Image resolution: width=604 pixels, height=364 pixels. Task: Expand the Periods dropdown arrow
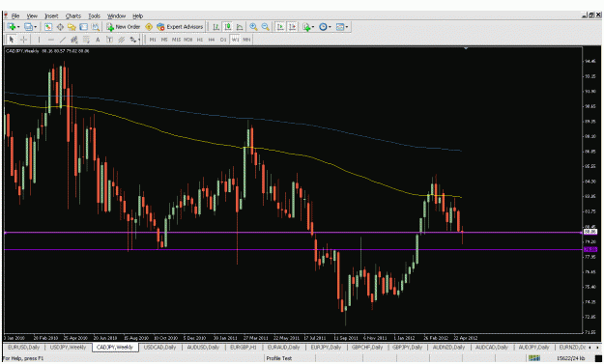point(331,27)
